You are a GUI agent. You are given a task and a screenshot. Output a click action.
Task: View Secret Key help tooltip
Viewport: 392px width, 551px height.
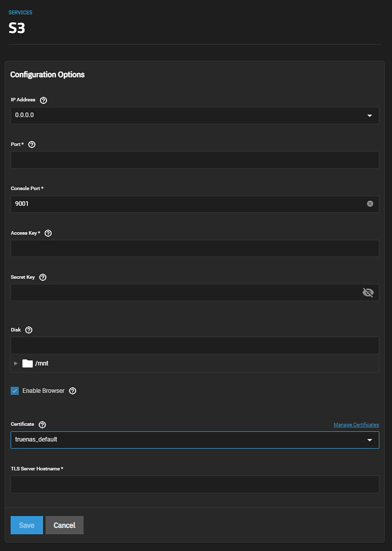[x=43, y=277]
